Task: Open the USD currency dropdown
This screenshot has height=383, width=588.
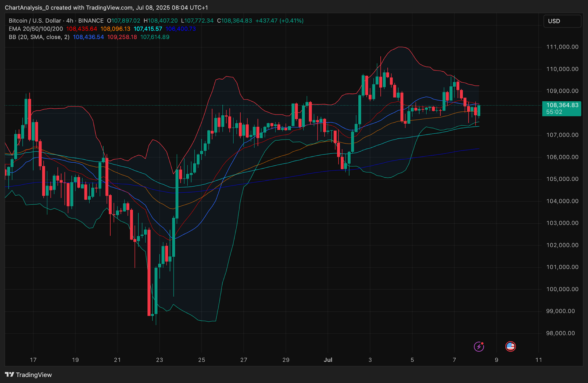Action: (562, 21)
